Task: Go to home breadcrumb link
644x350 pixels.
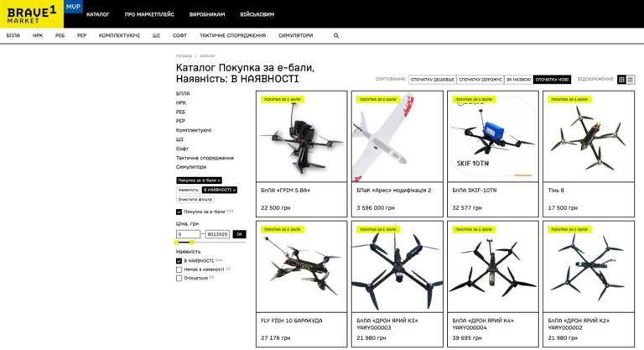Action: pyautogui.click(x=184, y=56)
